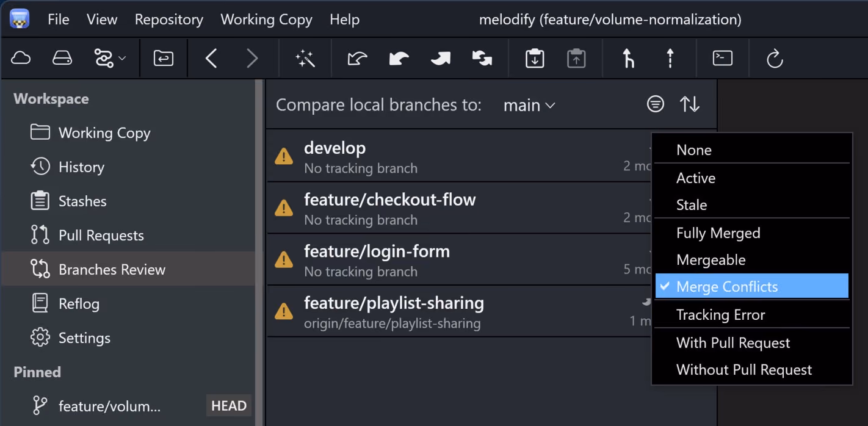Click warning icon beside feature/login-form

tap(284, 261)
